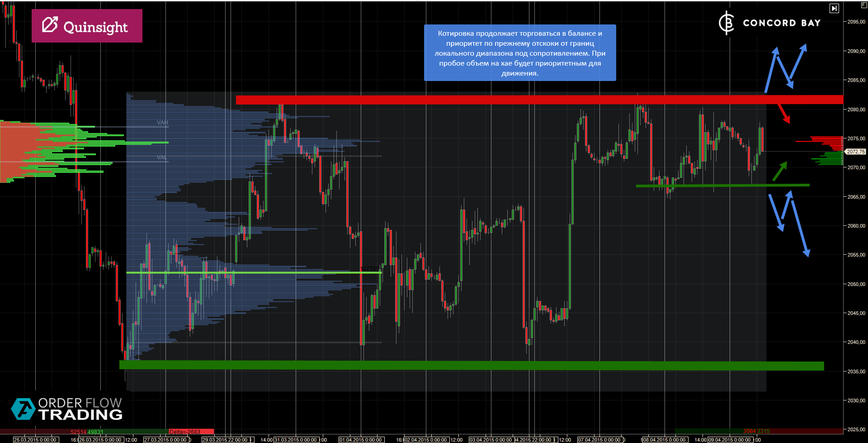
Task: Click the green 49831 volume value
Action: (x=95, y=432)
